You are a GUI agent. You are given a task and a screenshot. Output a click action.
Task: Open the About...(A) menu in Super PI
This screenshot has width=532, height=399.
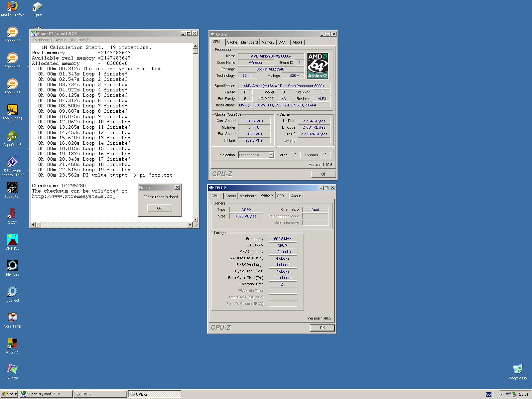click(65, 40)
